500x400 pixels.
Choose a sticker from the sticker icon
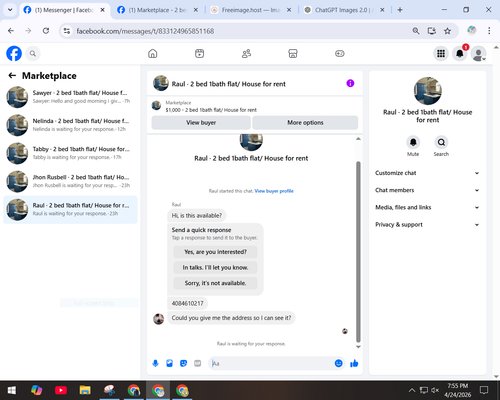[x=183, y=363]
